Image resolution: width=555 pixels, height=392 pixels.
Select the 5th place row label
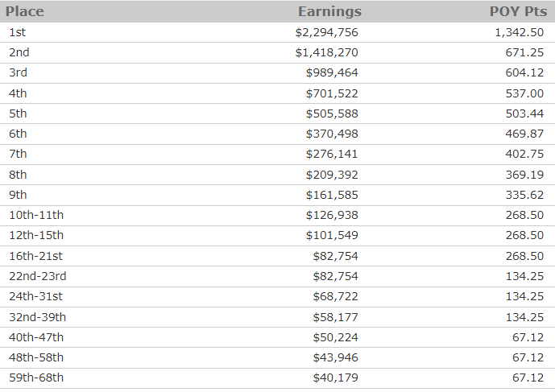coord(19,113)
